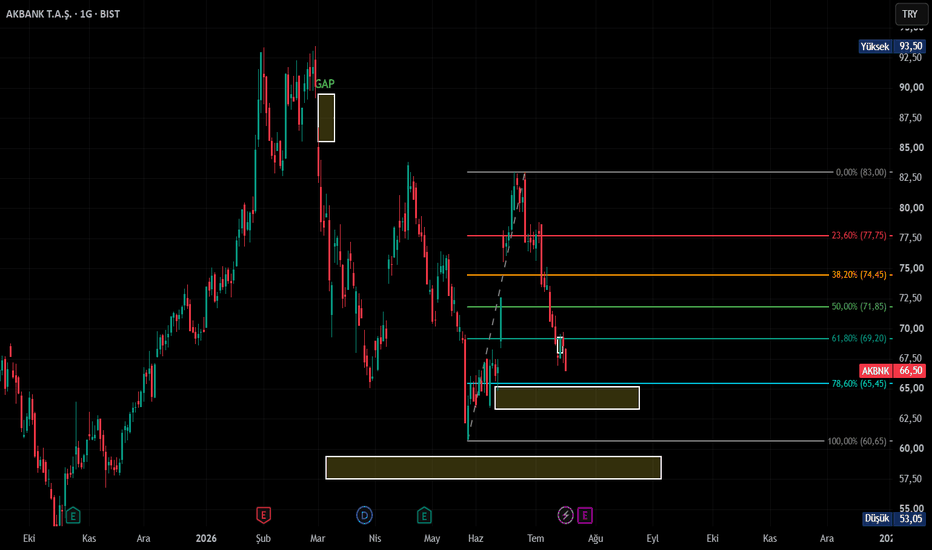Viewport: 932px width, 550px height.
Task: Open the purple E earnings marker
Action: pyautogui.click(x=585, y=515)
